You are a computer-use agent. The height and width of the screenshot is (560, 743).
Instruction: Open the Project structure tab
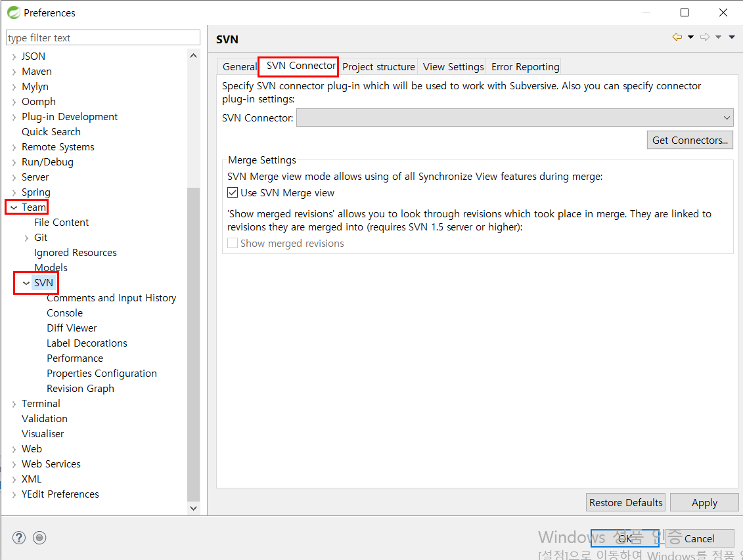tap(378, 67)
